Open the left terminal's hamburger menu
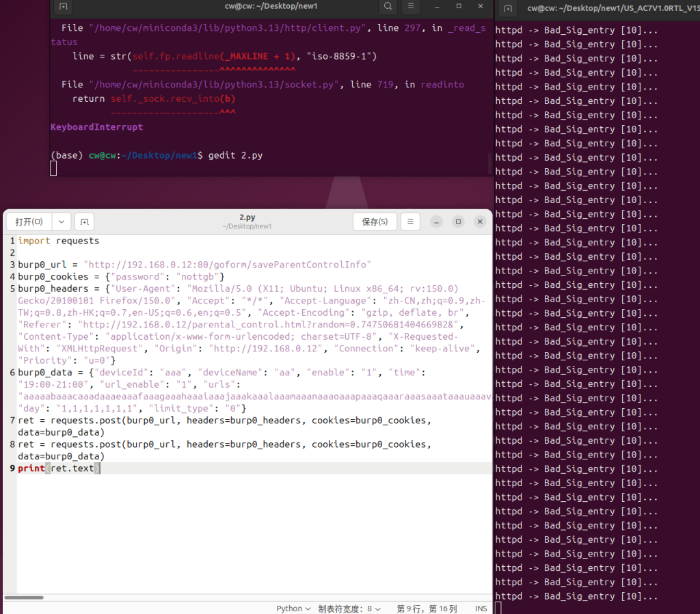700x614 pixels. pyautogui.click(x=410, y=6)
